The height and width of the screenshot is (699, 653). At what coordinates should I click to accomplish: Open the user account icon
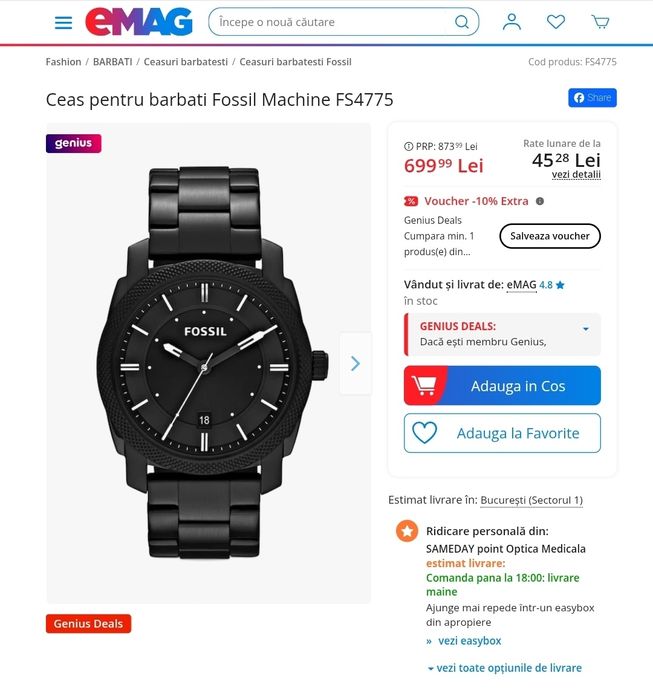click(512, 22)
